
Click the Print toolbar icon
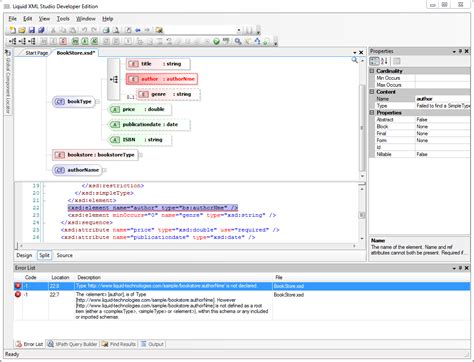pos(106,30)
